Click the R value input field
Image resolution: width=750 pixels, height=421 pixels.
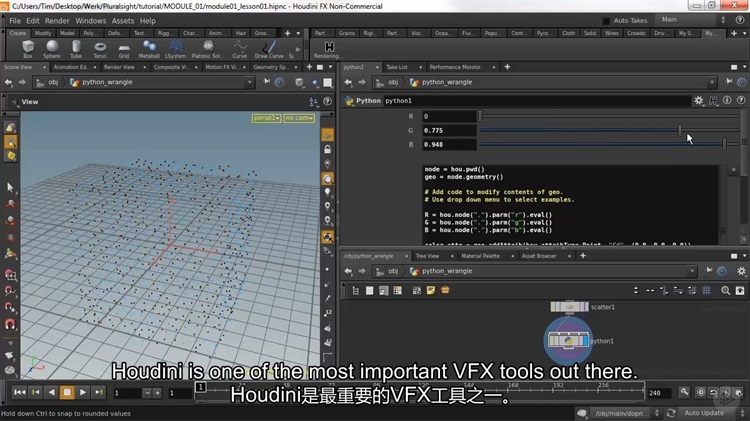449,116
